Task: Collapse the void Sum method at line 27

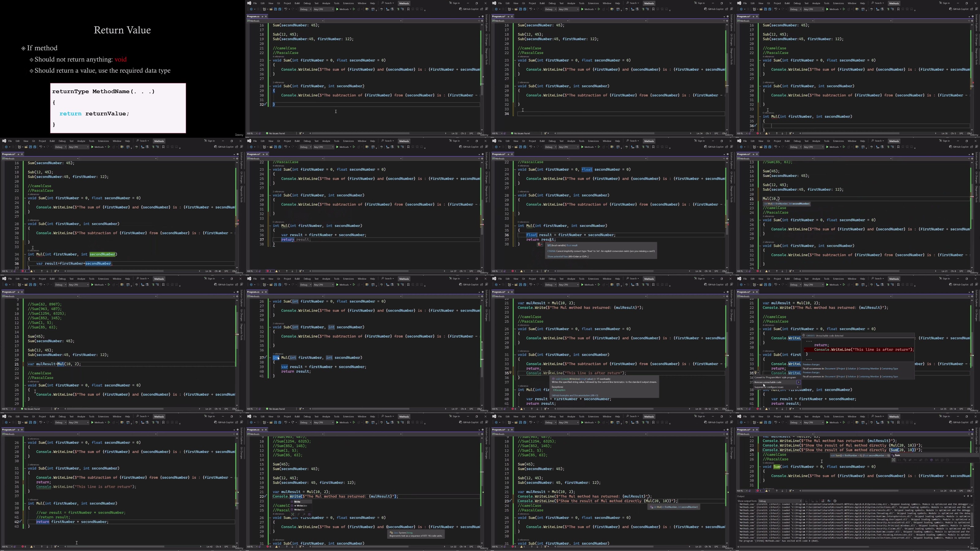Action: pyautogui.click(x=760, y=467)
